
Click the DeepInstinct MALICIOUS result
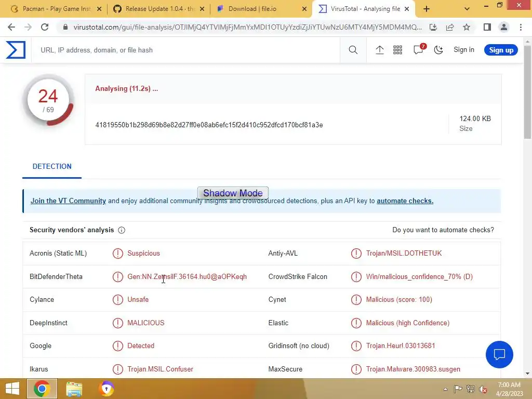146,323
